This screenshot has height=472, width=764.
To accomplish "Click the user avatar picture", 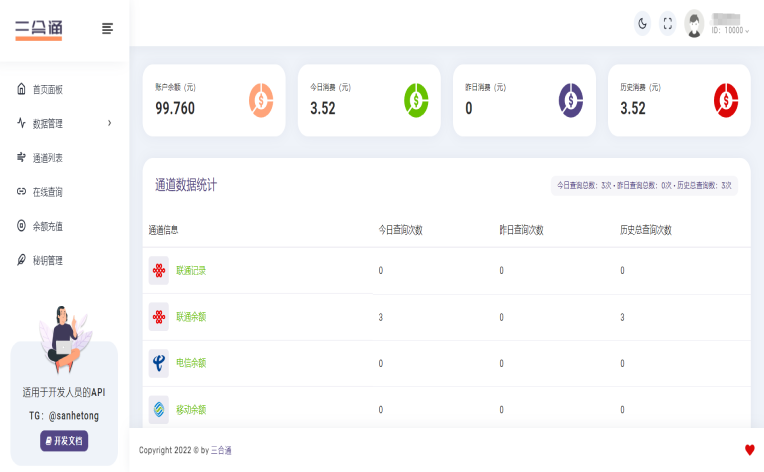I will coord(694,23).
